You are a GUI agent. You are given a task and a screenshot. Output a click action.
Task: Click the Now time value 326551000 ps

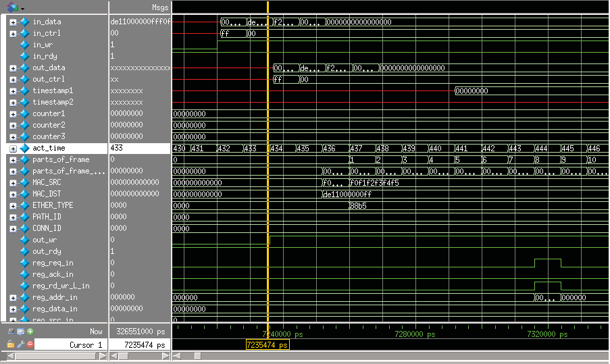141,332
